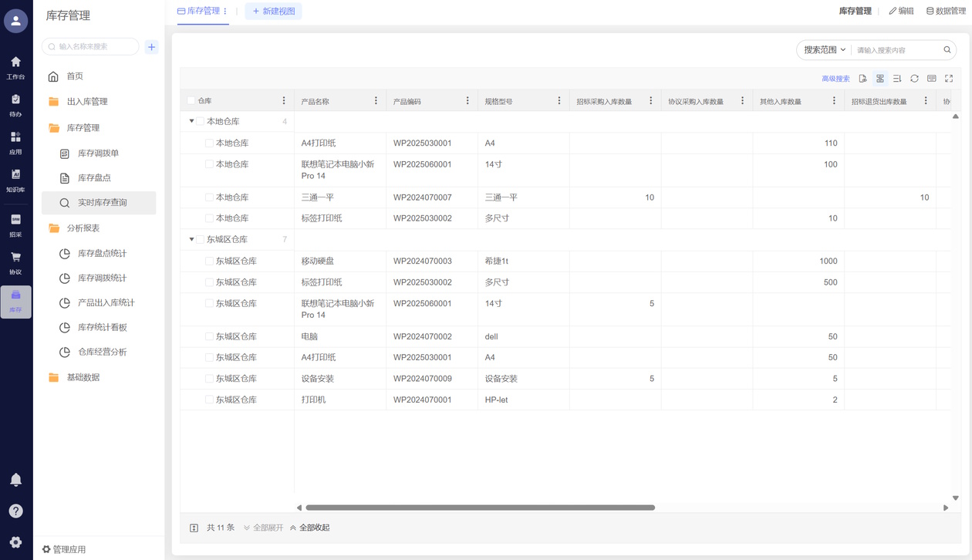This screenshot has width=972, height=560.
Task: Open the 产品名称 column options menu
Action: click(x=376, y=101)
